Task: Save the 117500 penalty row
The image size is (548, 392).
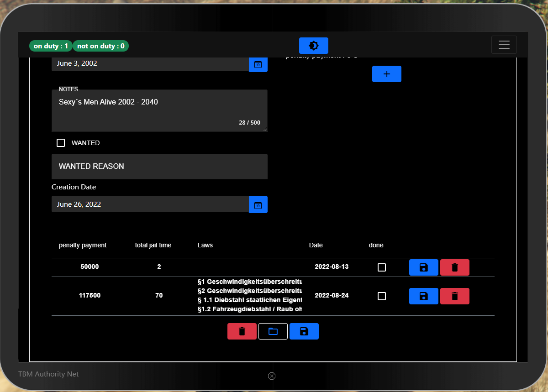Action: click(424, 296)
